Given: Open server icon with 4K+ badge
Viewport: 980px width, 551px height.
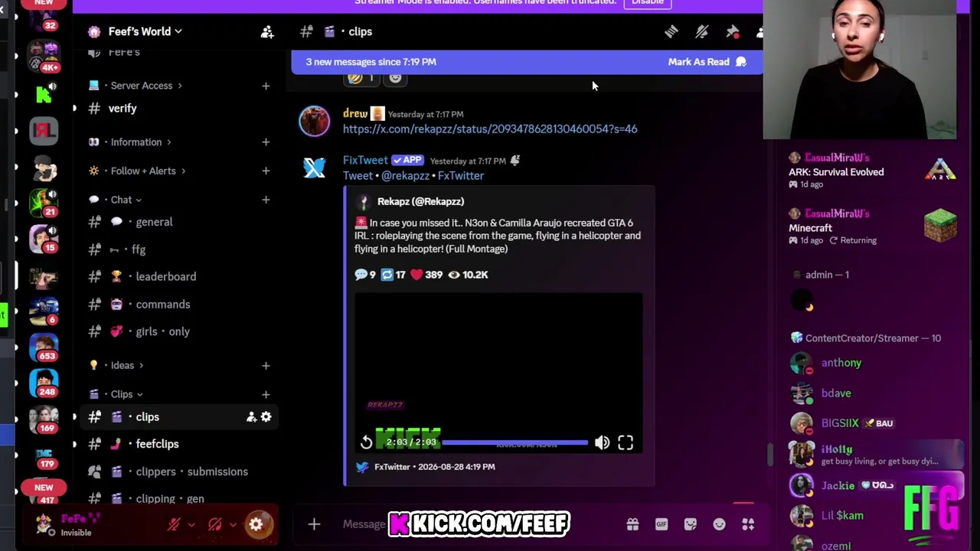Looking at the screenshot, I should (x=44, y=54).
